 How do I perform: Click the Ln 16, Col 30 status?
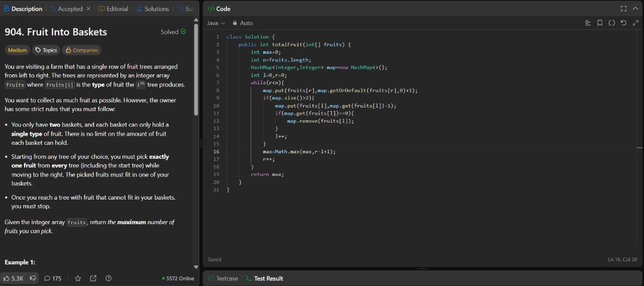click(x=623, y=260)
